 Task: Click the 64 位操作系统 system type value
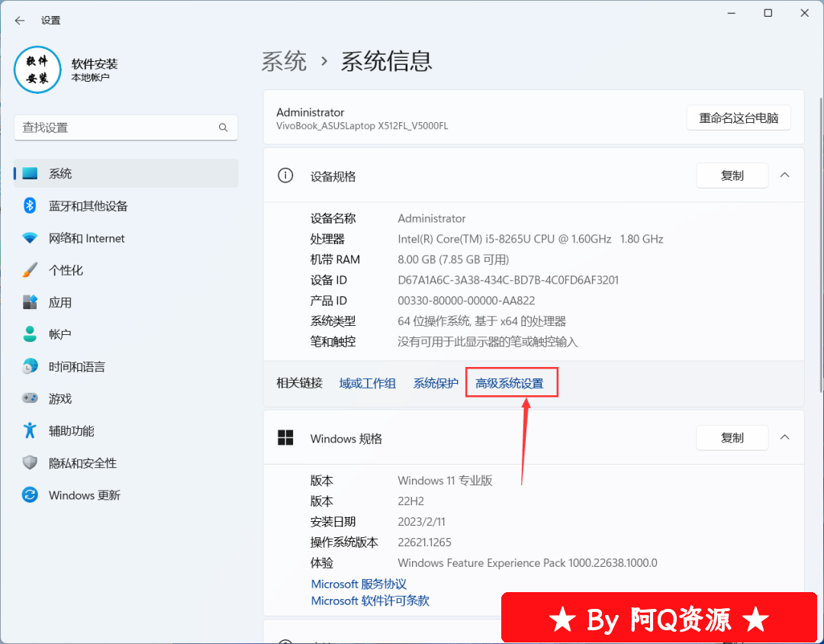coord(481,321)
